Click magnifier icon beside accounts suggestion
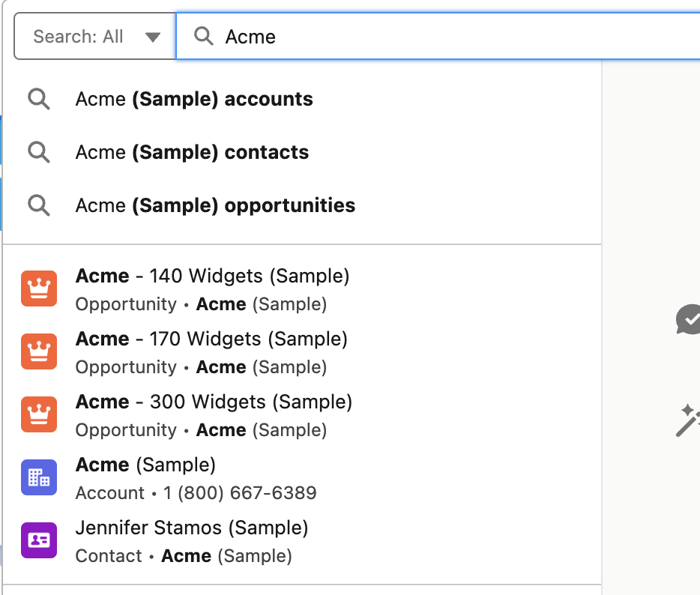 tap(39, 99)
